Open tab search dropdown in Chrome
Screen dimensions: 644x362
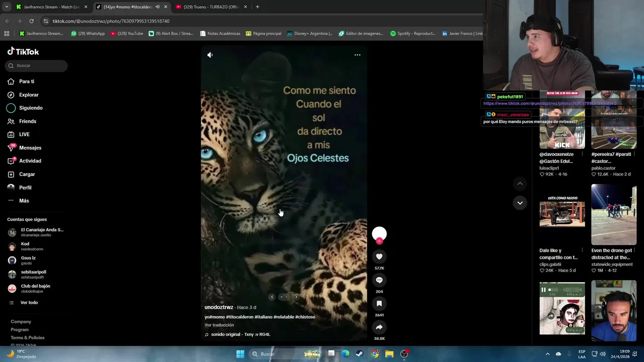pos(7,7)
